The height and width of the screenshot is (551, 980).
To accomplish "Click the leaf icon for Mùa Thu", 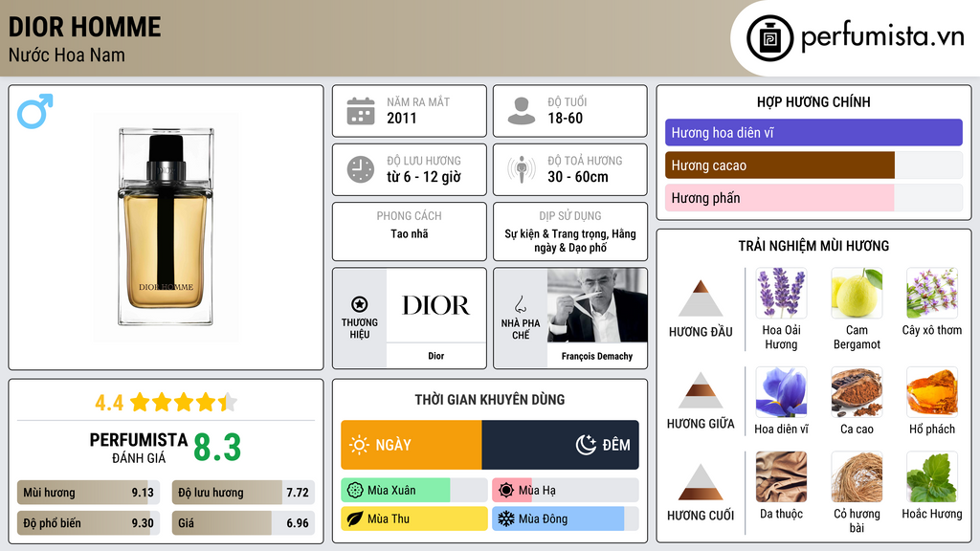I will (355, 519).
